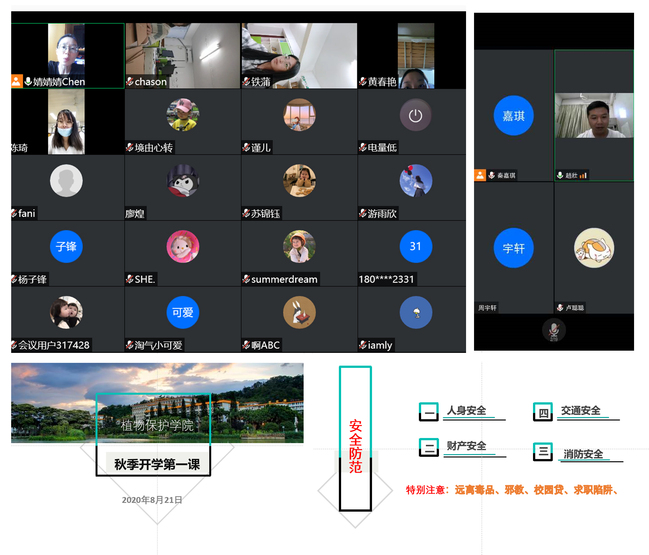Click the blue 嘉琪 avatar circle

(513, 115)
